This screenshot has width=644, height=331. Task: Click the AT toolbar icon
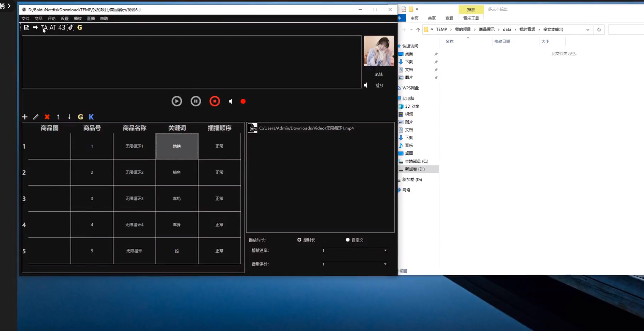coord(53,28)
